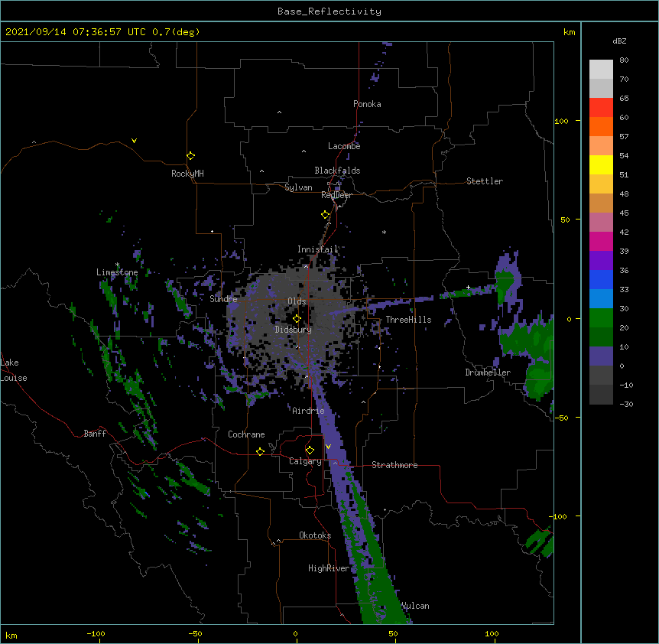The width and height of the screenshot is (659, 644).
Task: Click the Ponoka city label
Action: (367, 104)
